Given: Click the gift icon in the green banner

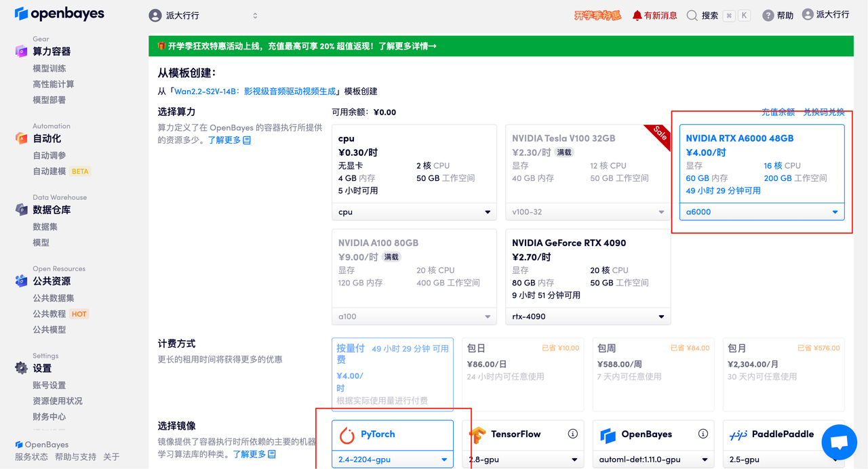Looking at the screenshot, I should [161, 46].
